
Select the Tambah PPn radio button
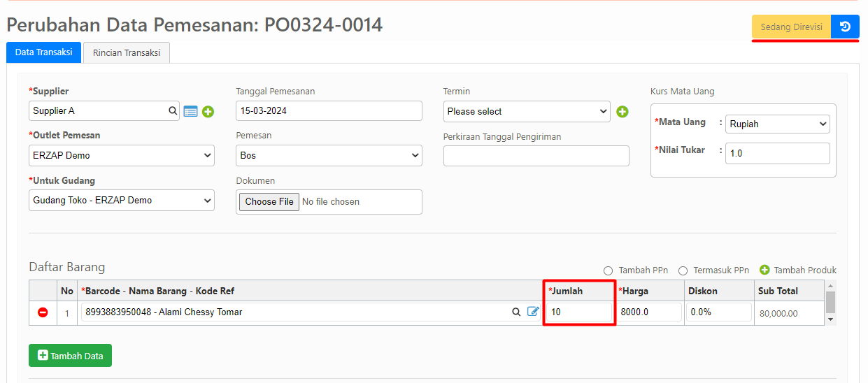608,270
